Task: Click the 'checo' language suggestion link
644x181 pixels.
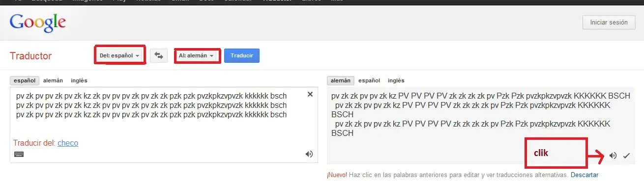Action: 68,143
